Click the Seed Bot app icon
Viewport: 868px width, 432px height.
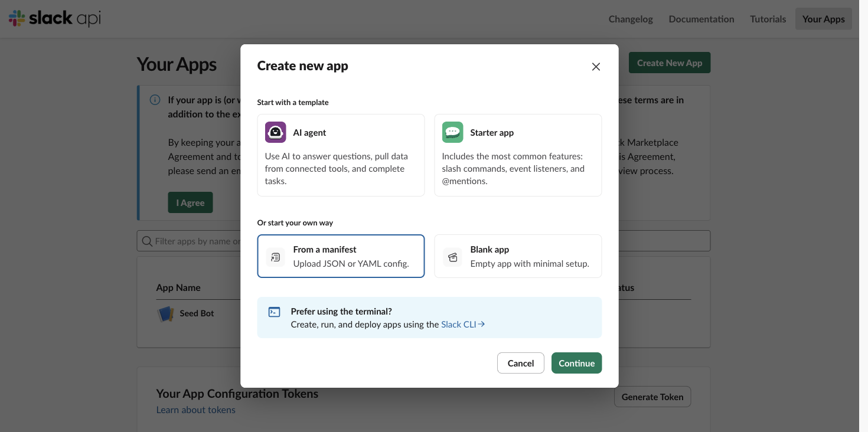pos(165,313)
